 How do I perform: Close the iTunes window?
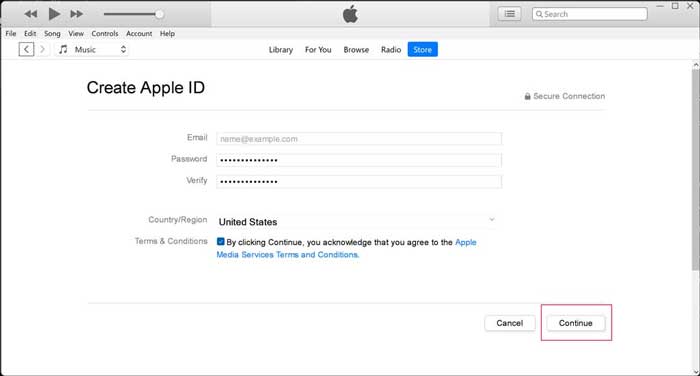tap(690, 6)
